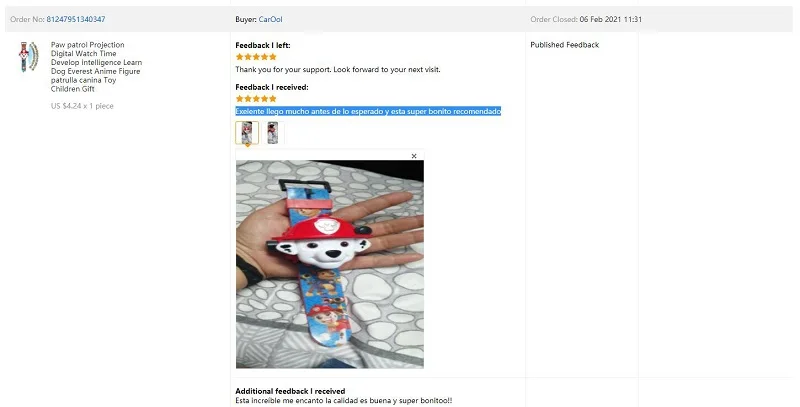The image size is (800, 407).
Task: Close the enlarged review photo
Action: point(414,156)
